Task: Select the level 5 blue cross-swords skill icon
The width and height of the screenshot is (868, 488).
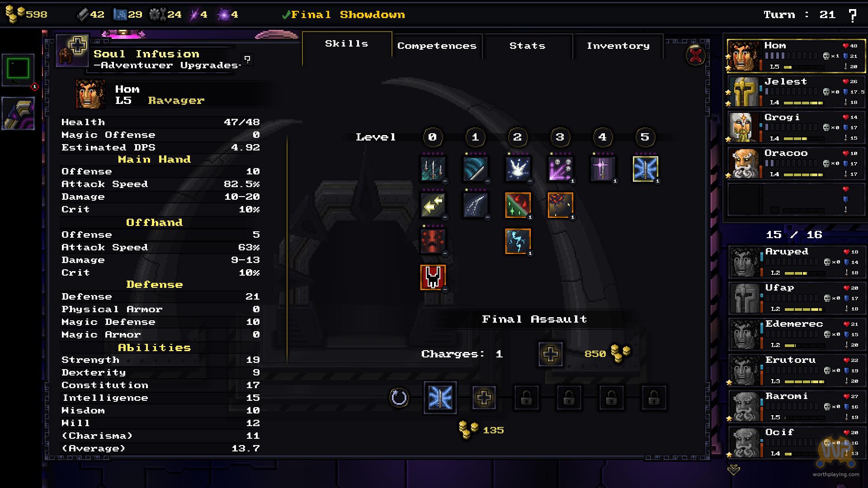Action: pos(645,169)
